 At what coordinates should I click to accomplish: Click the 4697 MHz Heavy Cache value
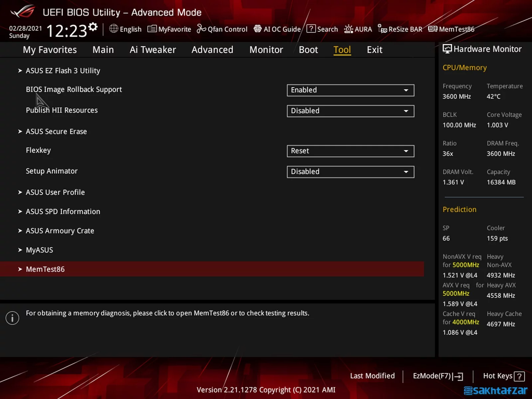(x=501, y=325)
